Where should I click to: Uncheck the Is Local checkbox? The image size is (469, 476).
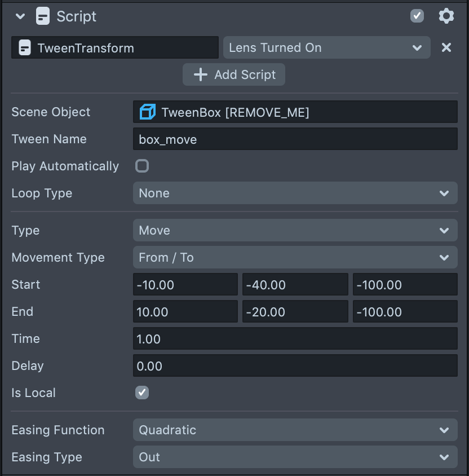pyautogui.click(x=142, y=393)
